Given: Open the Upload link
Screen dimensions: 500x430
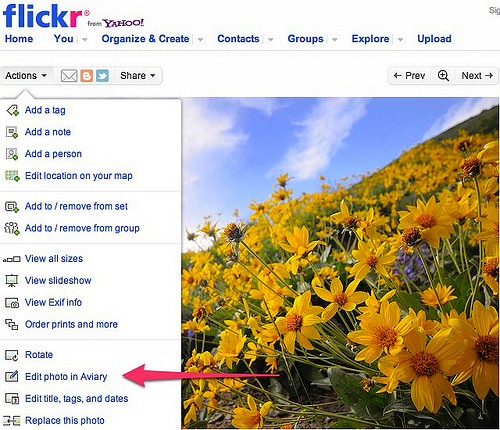Looking at the screenshot, I should (434, 39).
